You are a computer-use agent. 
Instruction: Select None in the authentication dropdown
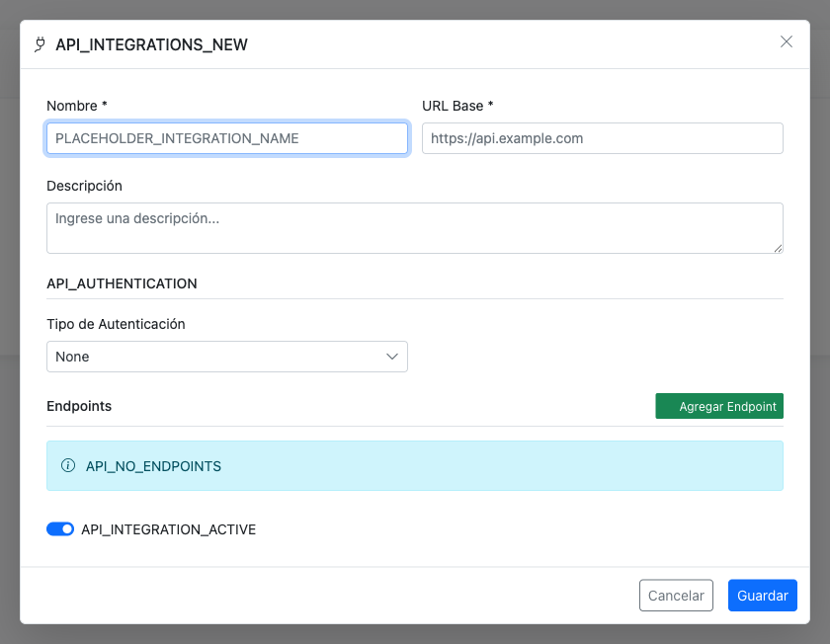coord(227,357)
